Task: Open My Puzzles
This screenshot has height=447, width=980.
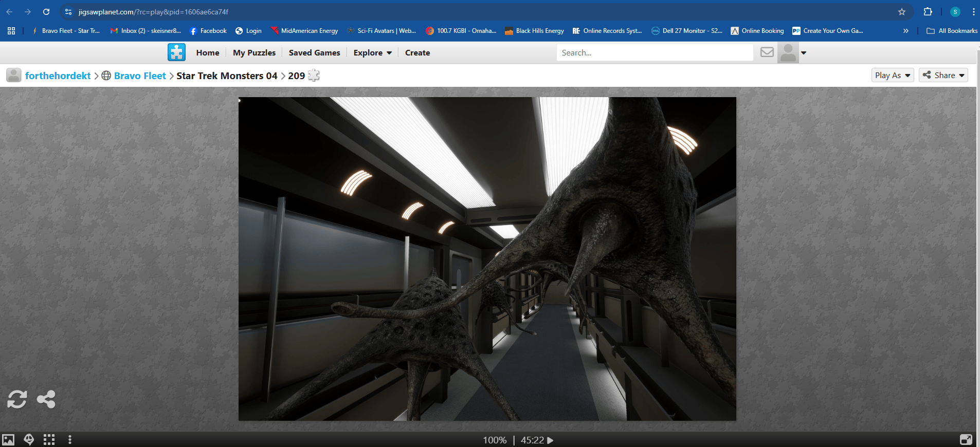Action: pos(254,52)
